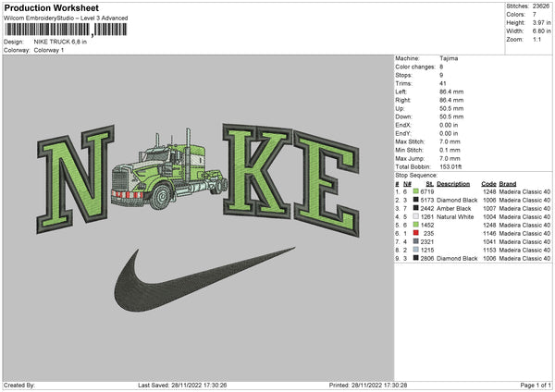Pick the Amber Black color swatch

(x=415, y=208)
